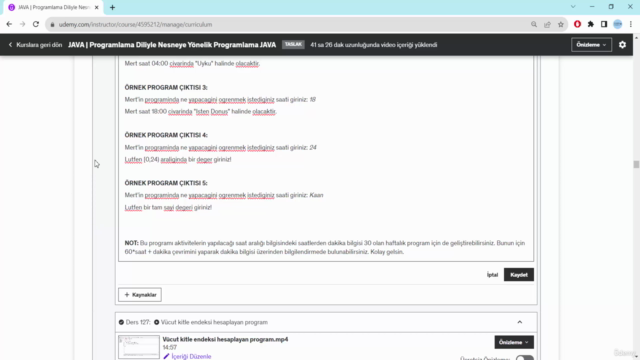Click the course title in header
Viewport: 640px width, 360px height.
pos(172,45)
